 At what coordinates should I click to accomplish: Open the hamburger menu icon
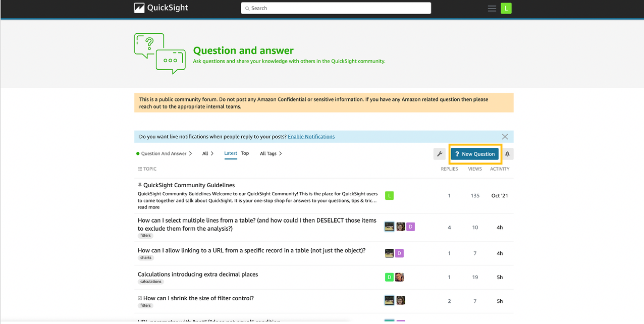pyautogui.click(x=492, y=8)
